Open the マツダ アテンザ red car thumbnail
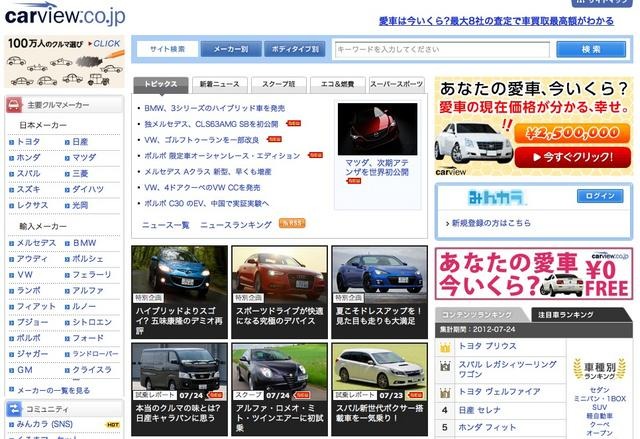Viewport: 640px width, 439px height. tap(378, 129)
